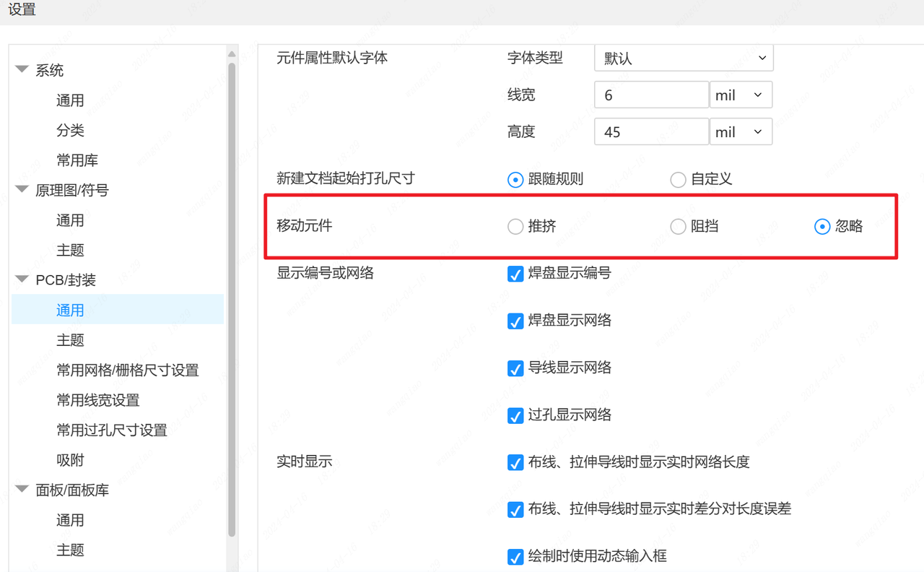Uncheck 导线显示网络 checkbox
Screen dimensions: 924x572
515,368
